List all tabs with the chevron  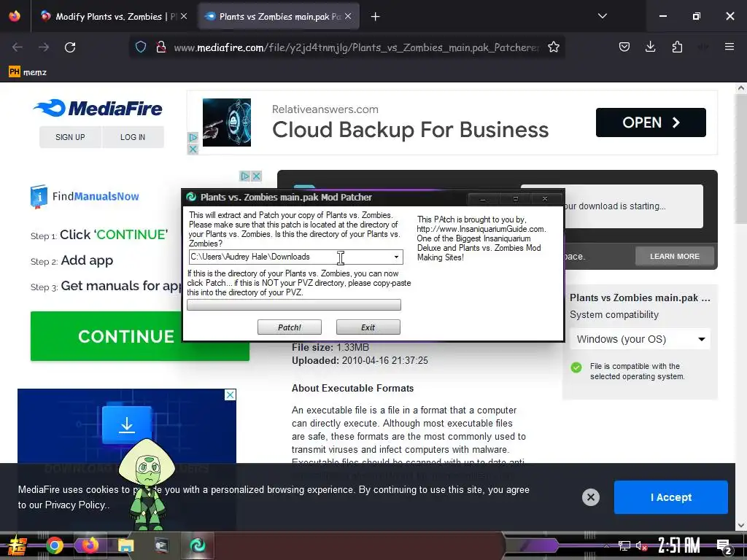(603, 16)
